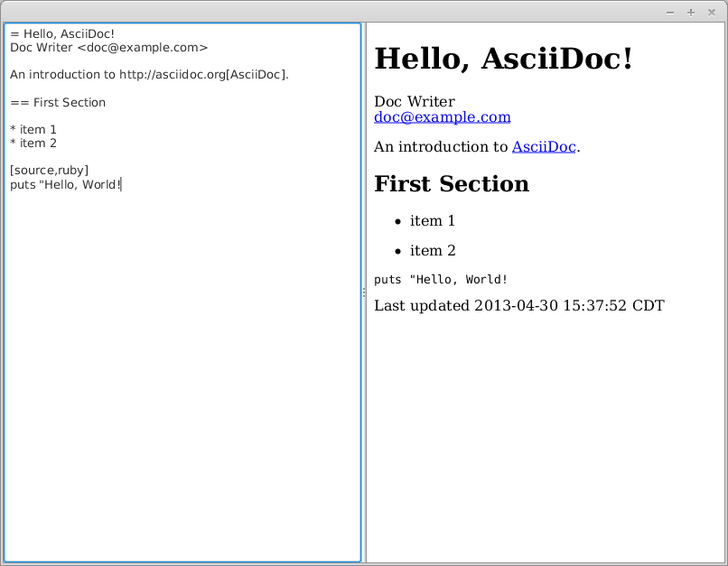Click the 'item 1' bullet in preview
The height and width of the screenshot is (566, 728).
433,221
